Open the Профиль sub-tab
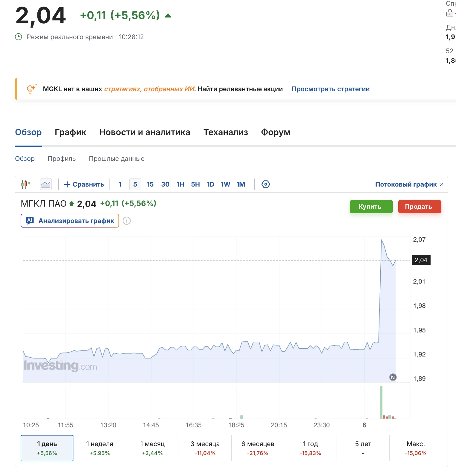The width and height of the screenshot is (456, 476). point(62,159)
